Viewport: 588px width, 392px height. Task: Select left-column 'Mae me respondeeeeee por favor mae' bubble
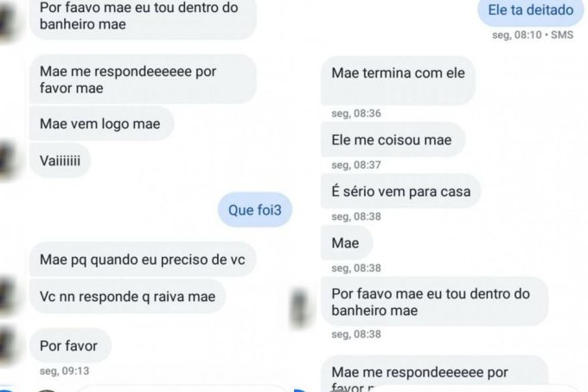click(x=143, y=79)
